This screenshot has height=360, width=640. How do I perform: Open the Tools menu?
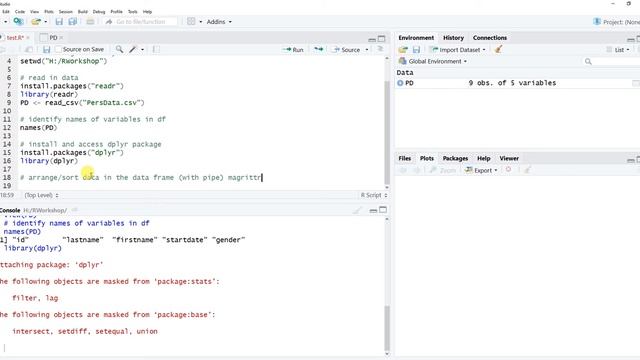(x=133, y=12)
